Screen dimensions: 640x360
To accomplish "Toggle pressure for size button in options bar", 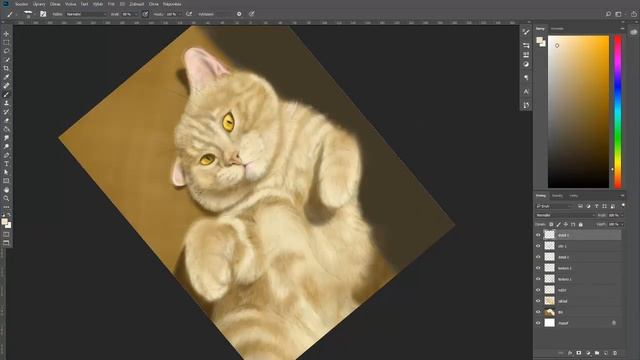I will pos(252,14).
